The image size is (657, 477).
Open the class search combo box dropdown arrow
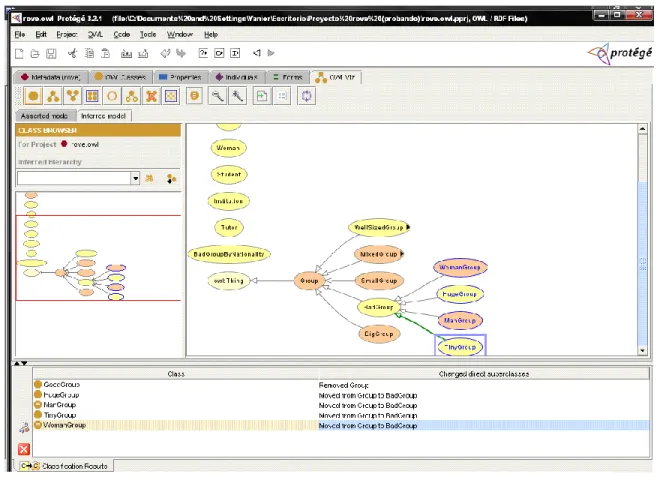(135, 179)
